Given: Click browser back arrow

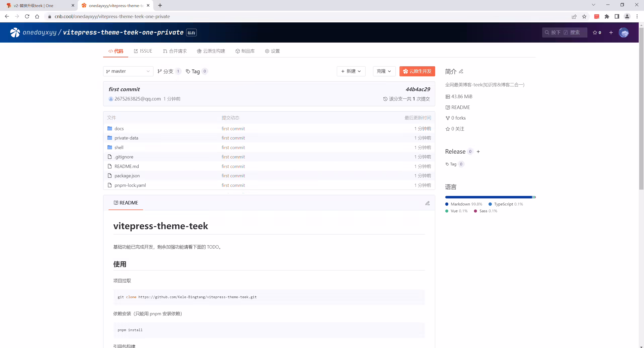Looking at the screenshot, I should [7, 16].
